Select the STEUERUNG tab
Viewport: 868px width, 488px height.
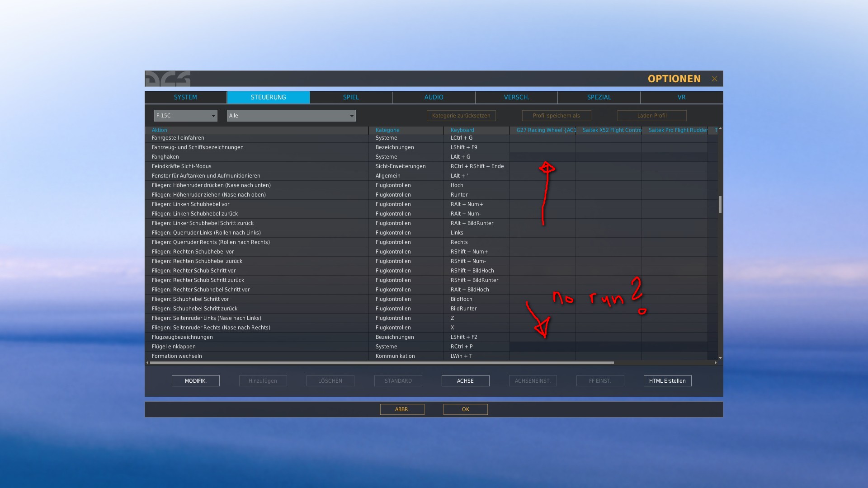[269, 97]
